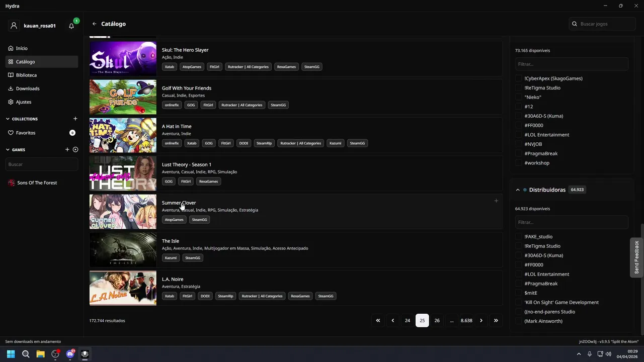The image size is (644, 362).
Task: Add a game using the Games plus icon
Action: coord(67,149)
